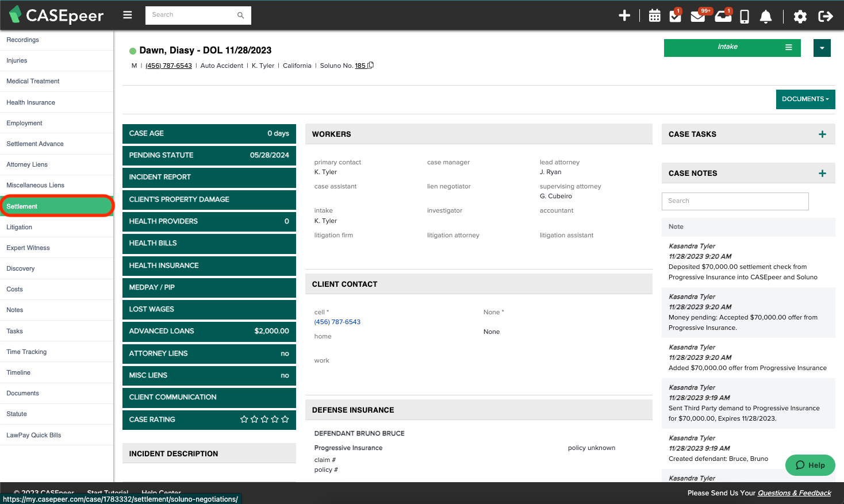Click the logout arrow icon
Viewport: 844px width, 504px height.
click(x=826, y=16)
